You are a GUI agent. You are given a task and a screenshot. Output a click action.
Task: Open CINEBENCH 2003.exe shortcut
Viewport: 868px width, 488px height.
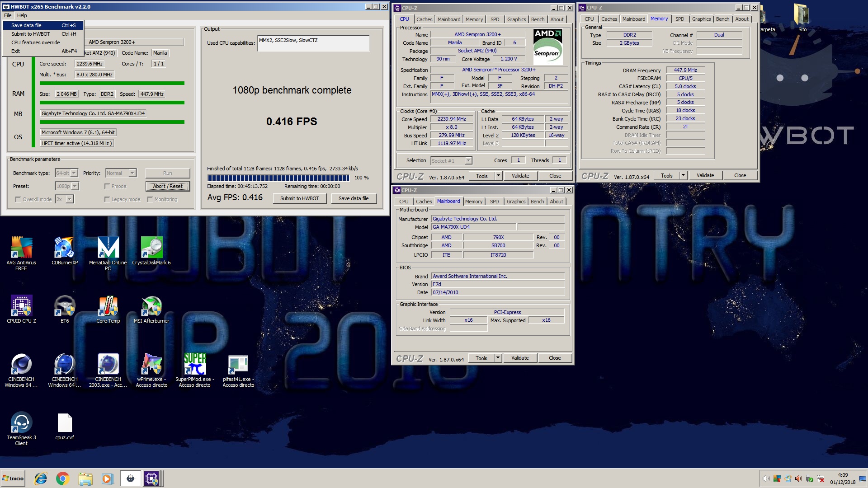point(108,370)
